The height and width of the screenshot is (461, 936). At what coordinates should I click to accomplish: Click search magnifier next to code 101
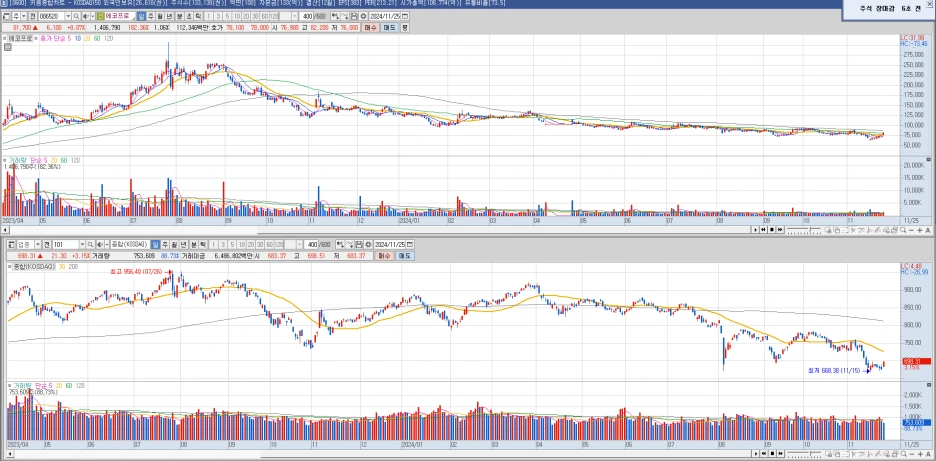(x=91, y=244)
